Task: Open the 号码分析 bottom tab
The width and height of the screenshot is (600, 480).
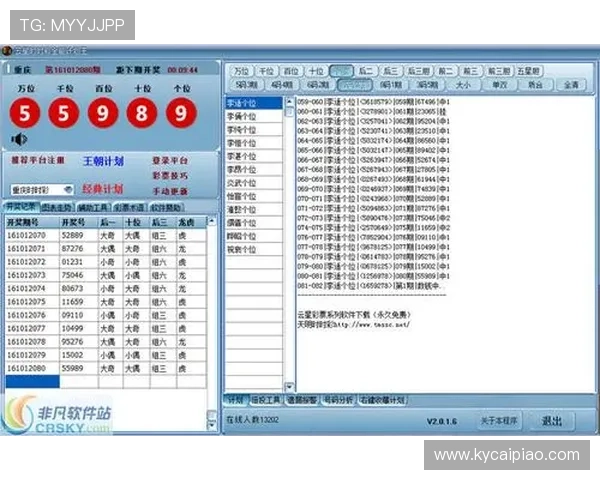Action: pyautogui.click(x=338, y=400)
